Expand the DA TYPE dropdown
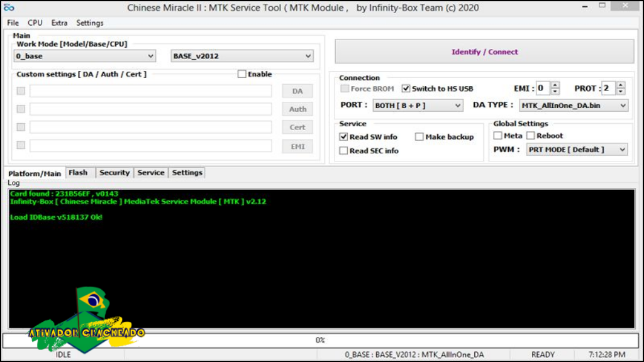This screenshot has width=644, height=362. pyautogui.click(x=574, y=106)
